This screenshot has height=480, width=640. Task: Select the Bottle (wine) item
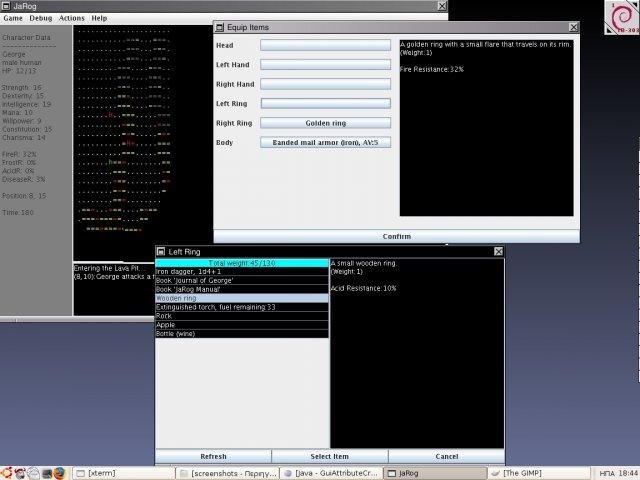click(242, 334)
